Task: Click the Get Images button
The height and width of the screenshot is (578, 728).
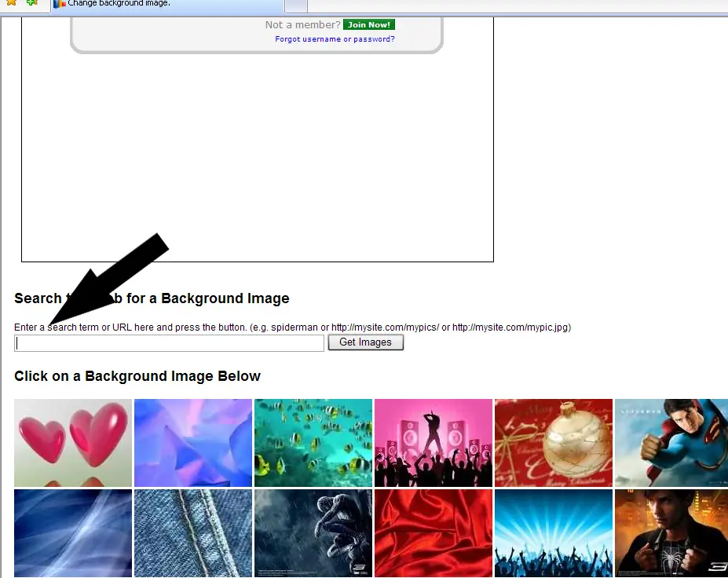Action: click(366, 342)
